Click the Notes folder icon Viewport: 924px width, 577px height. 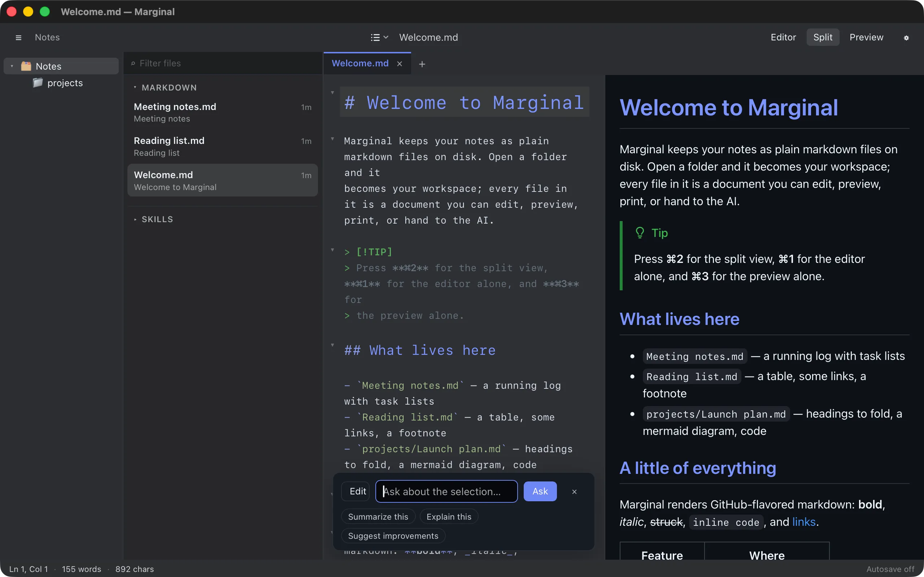[x=26, y=66]
